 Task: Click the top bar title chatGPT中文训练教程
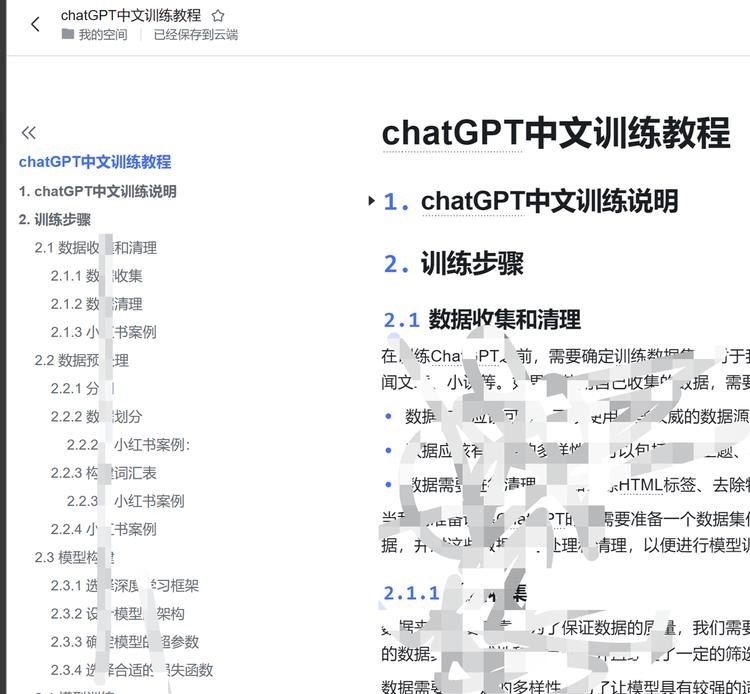click(131, 15)
